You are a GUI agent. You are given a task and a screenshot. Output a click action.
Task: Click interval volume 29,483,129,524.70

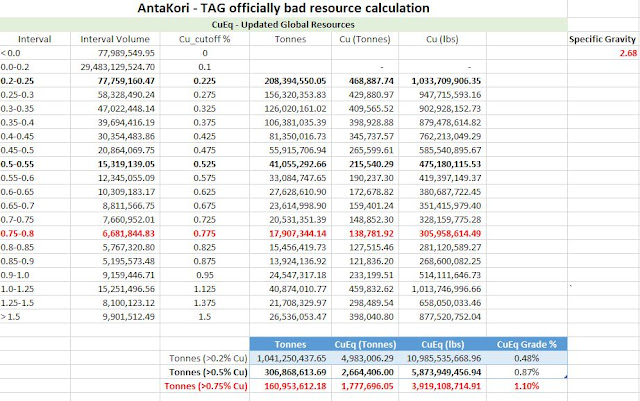[118, 67]
